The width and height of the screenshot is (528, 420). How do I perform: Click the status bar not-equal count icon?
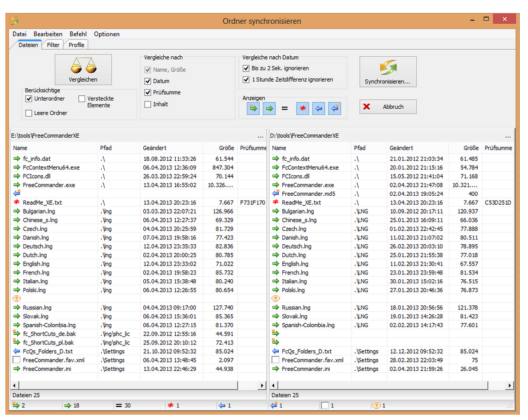pos(170,406)
